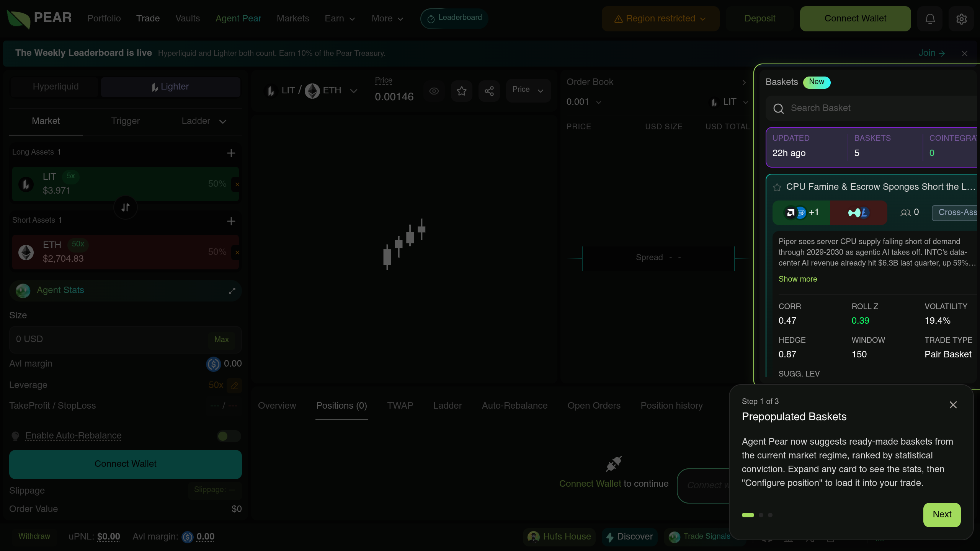Click Join on the leaderboard banner
980x551 pixels.
[932, 53]
